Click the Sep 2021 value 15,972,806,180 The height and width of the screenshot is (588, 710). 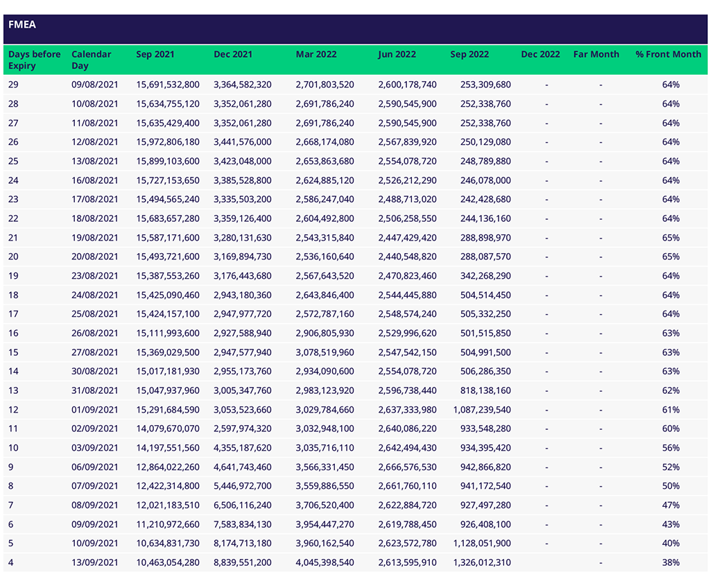168,142
